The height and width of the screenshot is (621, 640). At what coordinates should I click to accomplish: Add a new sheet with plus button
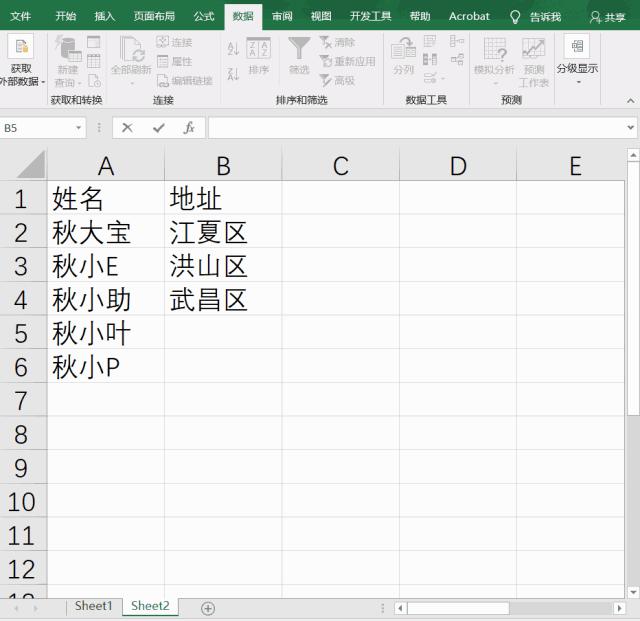tap(208, 608)
